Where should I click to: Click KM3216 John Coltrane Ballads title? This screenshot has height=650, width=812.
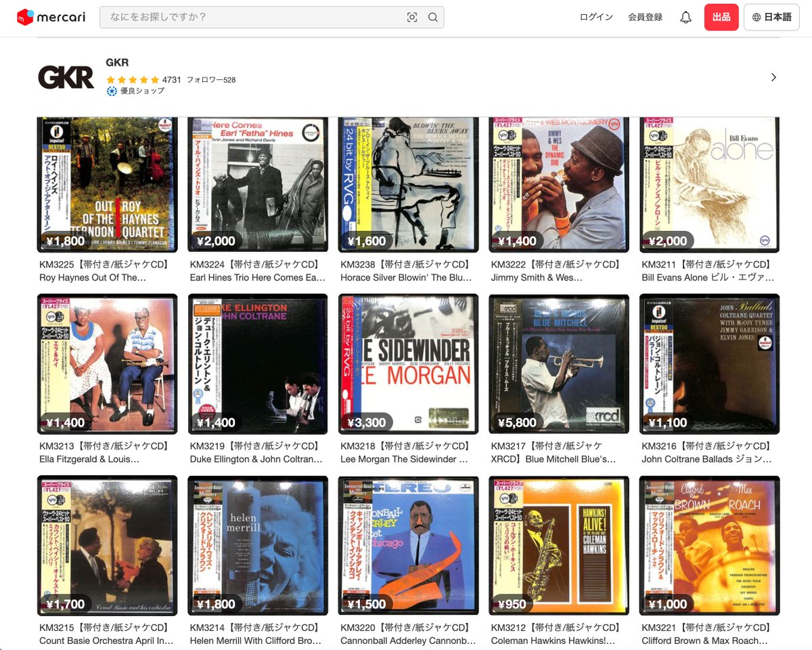click(707, 452)
